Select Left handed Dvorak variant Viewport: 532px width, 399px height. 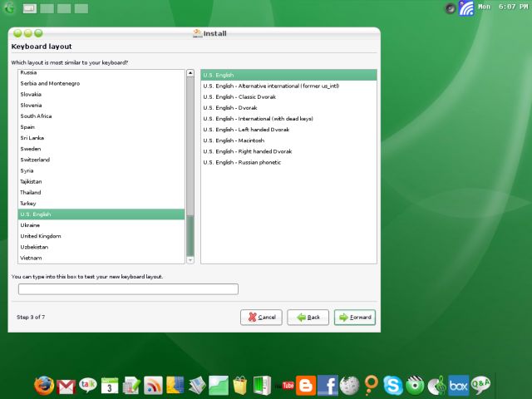[x=288, y=130]
